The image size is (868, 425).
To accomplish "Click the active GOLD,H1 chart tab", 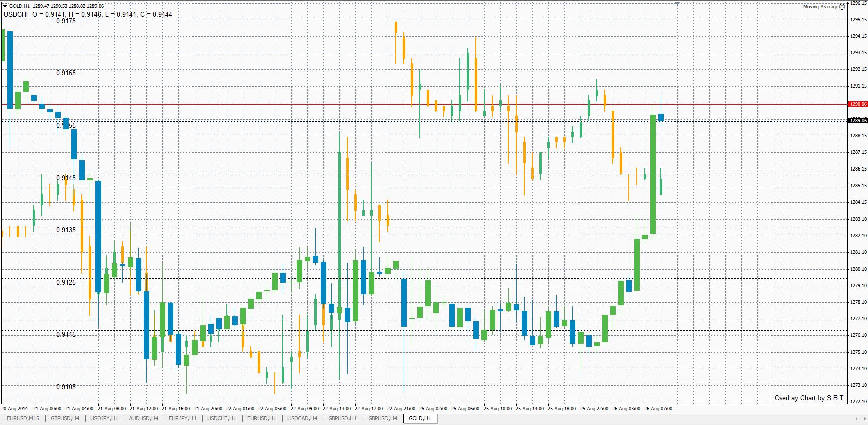I will (x=420, y=418).
